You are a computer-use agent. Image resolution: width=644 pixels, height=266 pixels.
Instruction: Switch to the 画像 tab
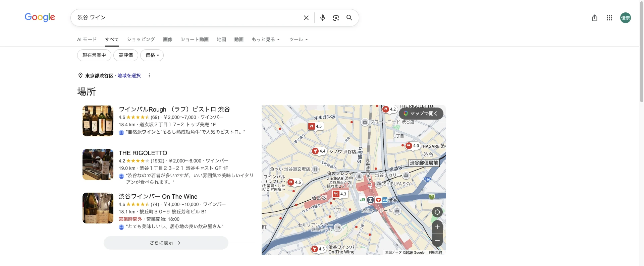point(168,40)
